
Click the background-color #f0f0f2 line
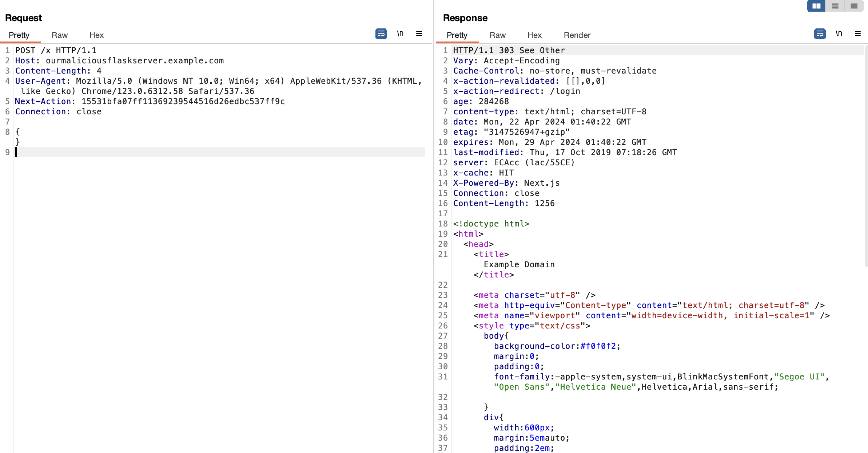(x=557, y=346)
